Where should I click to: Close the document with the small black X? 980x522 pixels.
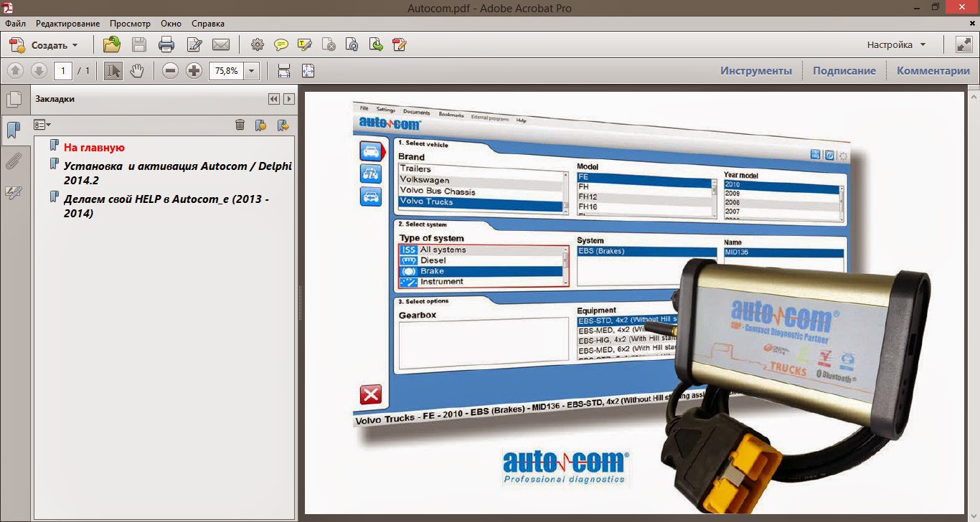click(971, 24)
